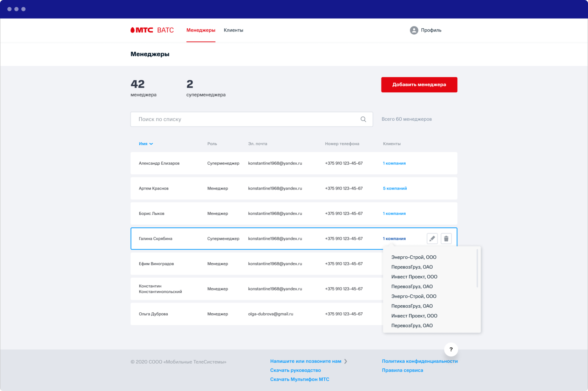Select first Энерго-Строй, ООО in popup
Image resolution: width=588 pixels, height=391 pixels.
pos(414,257)
